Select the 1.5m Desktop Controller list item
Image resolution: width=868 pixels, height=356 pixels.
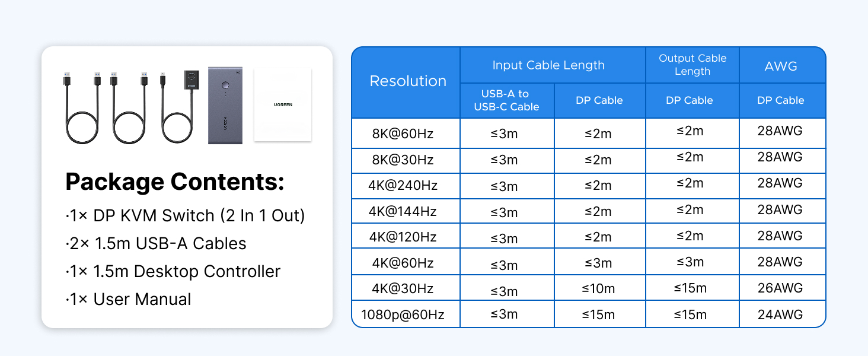point(173,271)
